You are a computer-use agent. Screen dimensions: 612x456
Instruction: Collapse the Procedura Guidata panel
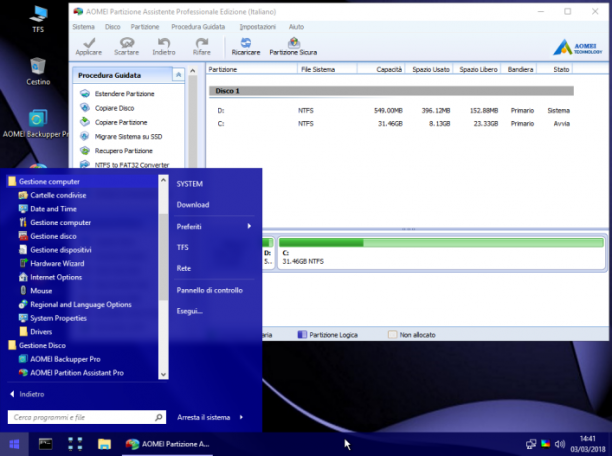point(178,75)
